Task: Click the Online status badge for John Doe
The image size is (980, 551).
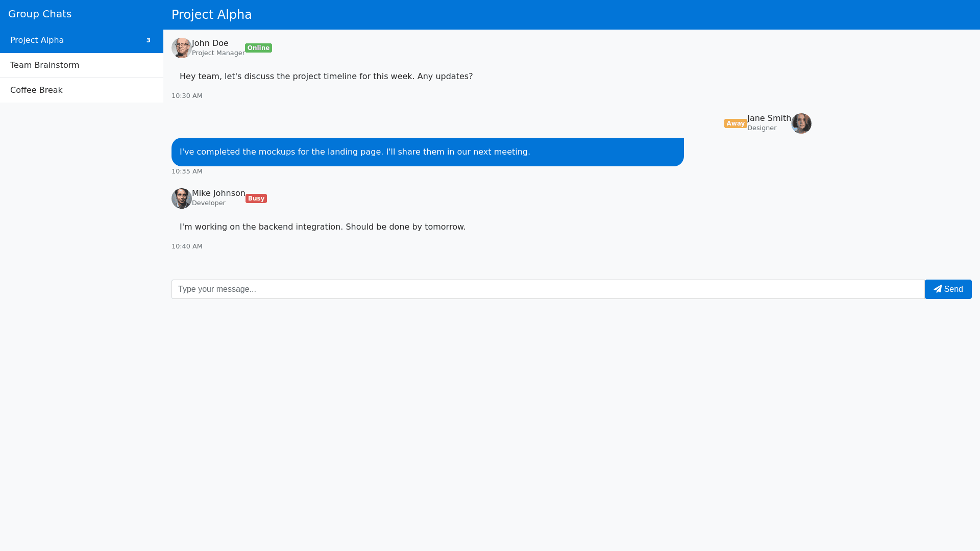Action: tap(258, 47)
